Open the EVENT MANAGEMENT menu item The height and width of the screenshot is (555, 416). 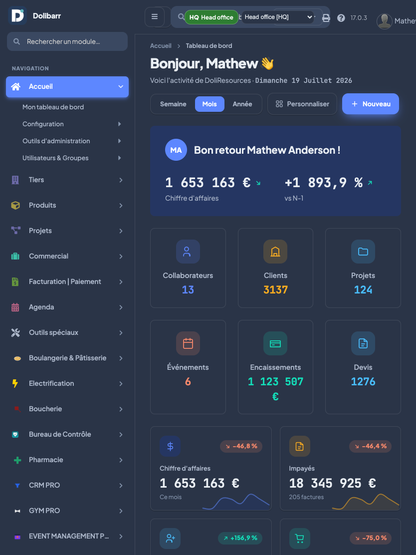click(x=67, y=536)
